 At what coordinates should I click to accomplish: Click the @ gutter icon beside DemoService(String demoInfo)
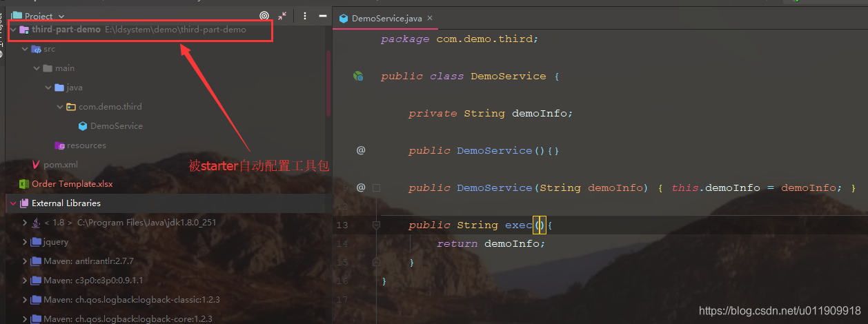pyautogui.click(x=361, y=188)
